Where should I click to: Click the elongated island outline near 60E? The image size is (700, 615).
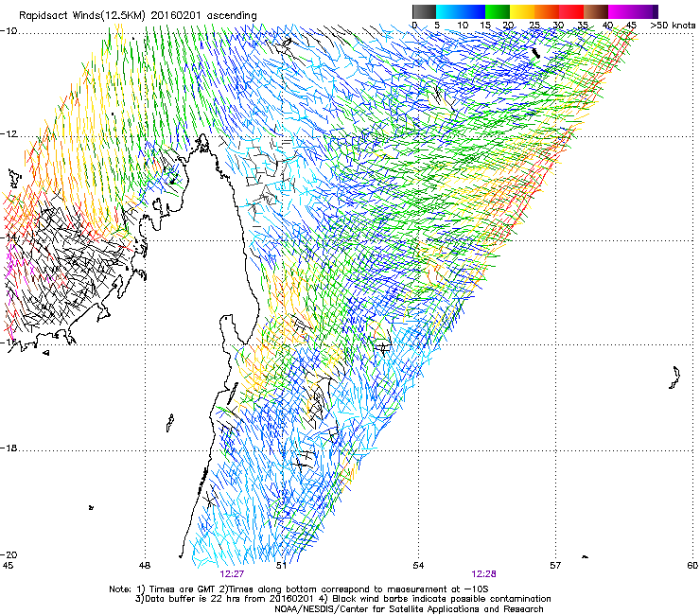coord(674,378)
